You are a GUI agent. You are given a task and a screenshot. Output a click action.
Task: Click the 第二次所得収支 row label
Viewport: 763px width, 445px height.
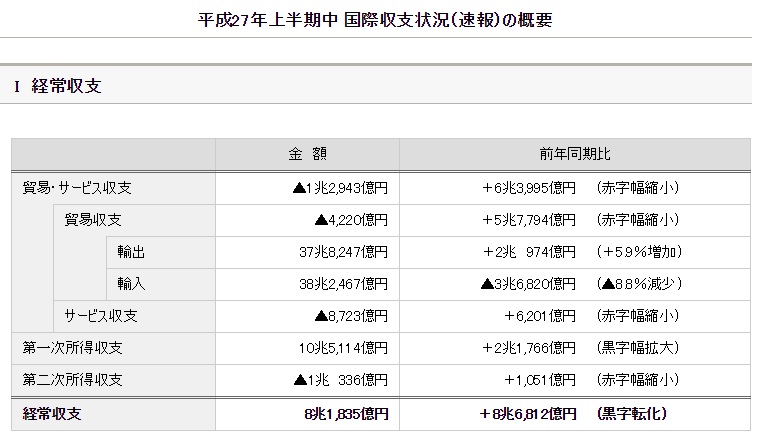pos(73,380)
